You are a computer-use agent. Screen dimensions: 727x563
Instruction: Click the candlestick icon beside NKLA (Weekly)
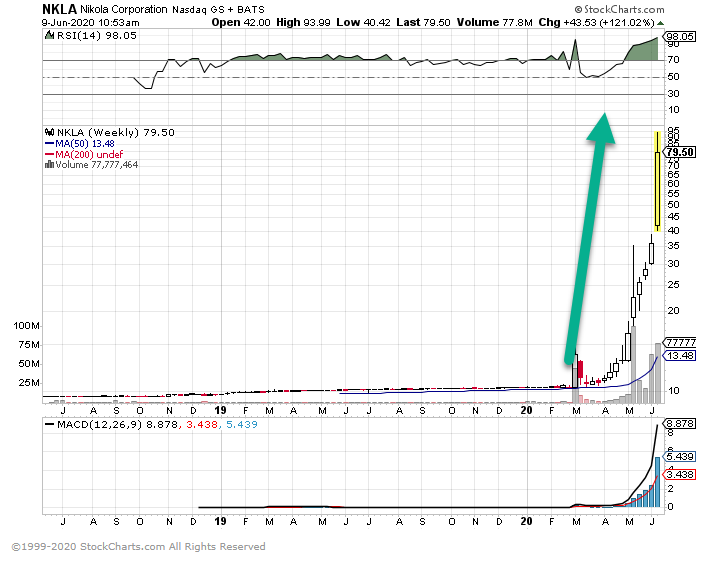pyautogui.click(x=50, y=132)
